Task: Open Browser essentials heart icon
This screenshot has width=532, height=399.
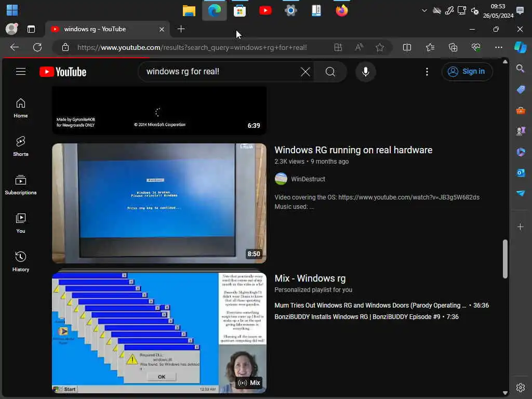Action: click(476, 47)
